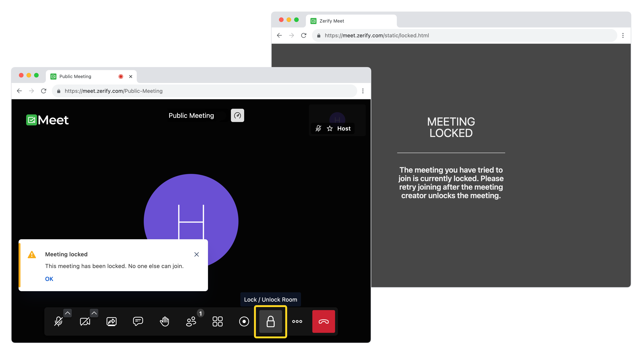This screenshot has width=644, height=355.
Task: Click the raise hand icon
Action: pyautogui.click(x=166, y=321)
